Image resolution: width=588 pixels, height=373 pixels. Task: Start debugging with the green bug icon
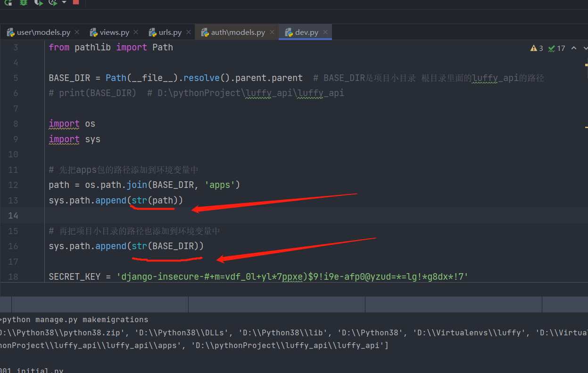tap(24, 2)
